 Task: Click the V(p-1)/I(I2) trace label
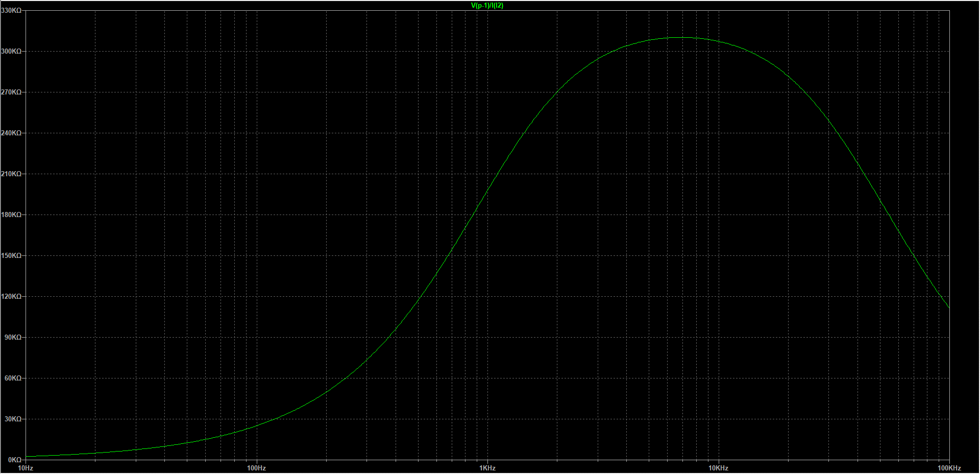click(x=487, y=6)
